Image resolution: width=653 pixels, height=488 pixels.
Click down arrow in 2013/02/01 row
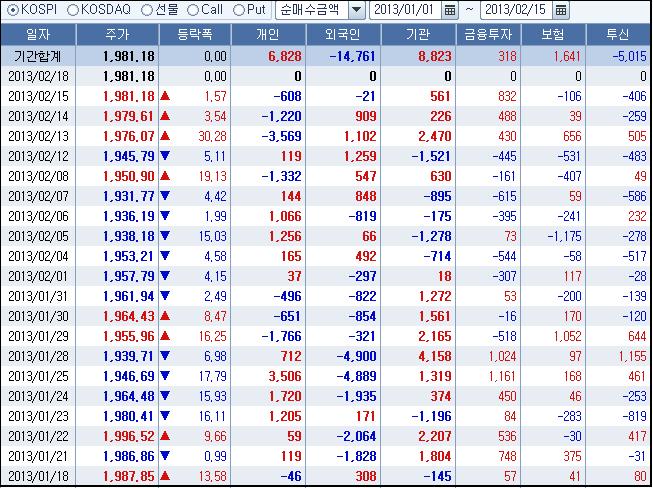click(165, 276)
